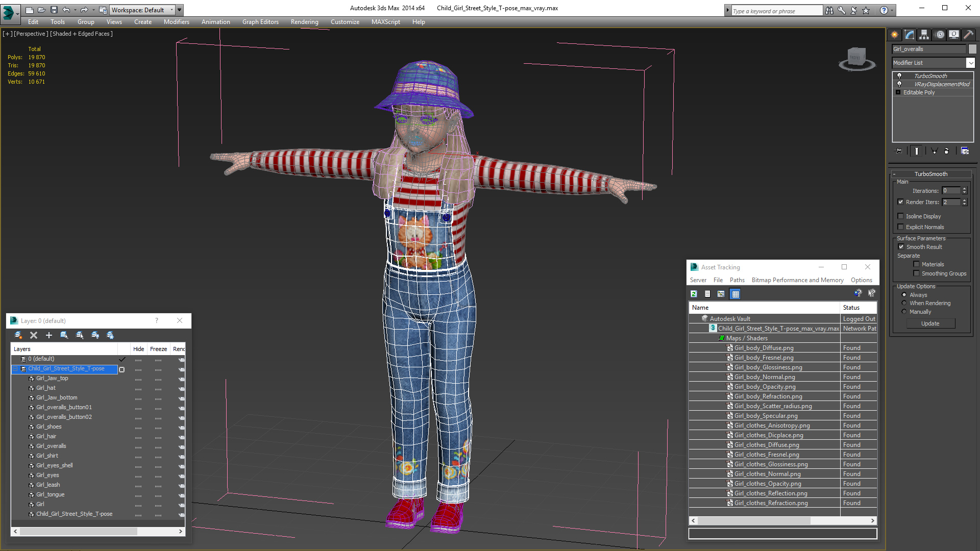Image resolution: width=980 pixels, height=551 pixels.
Task: Click the ViewCube in the viewport
Action: click(x=856, y=58)
